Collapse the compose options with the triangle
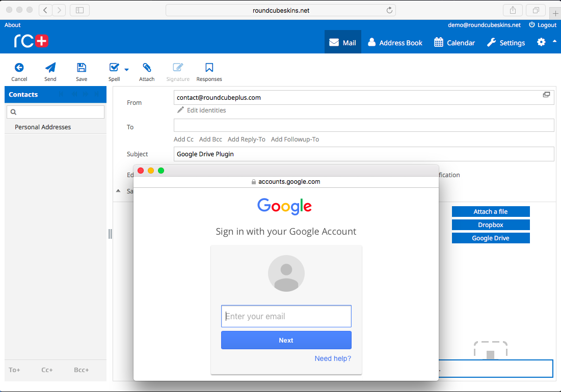Image resolution: width=561 pixels, height=392 pixels. [x=118, y=191]
